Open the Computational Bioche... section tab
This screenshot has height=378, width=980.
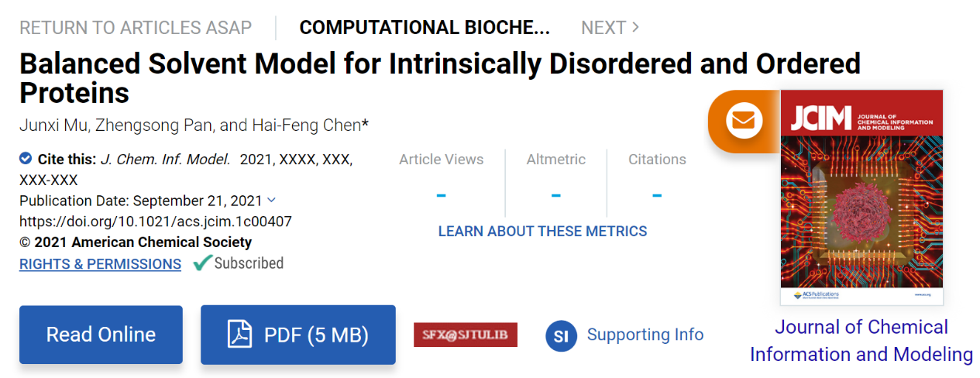425,28
